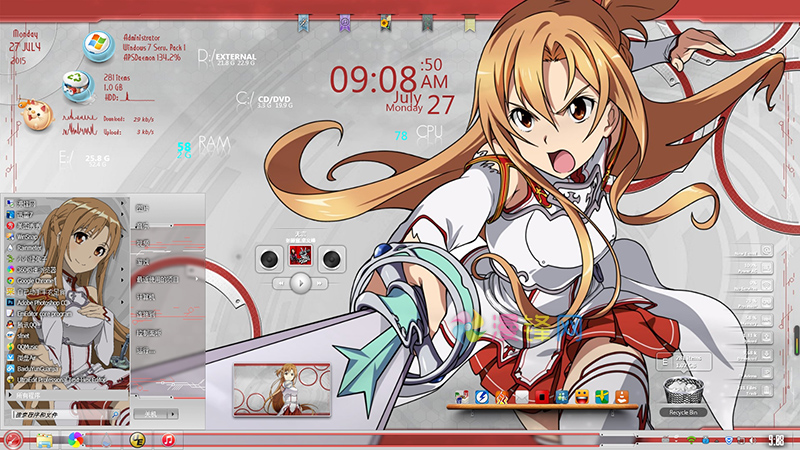Click the VLC cone icon on the dock shelf
The height and width of the screenshot is (450, 800).
tap(621, 397)
